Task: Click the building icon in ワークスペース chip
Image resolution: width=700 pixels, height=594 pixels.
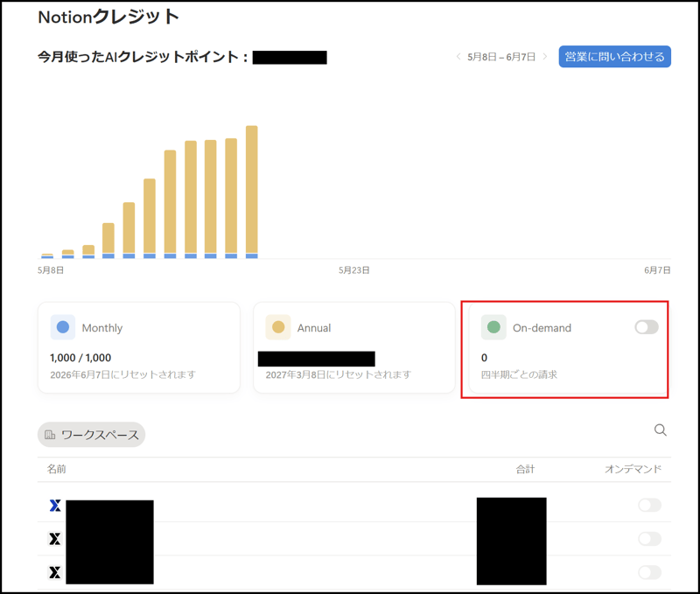Action: coord(50,435)
